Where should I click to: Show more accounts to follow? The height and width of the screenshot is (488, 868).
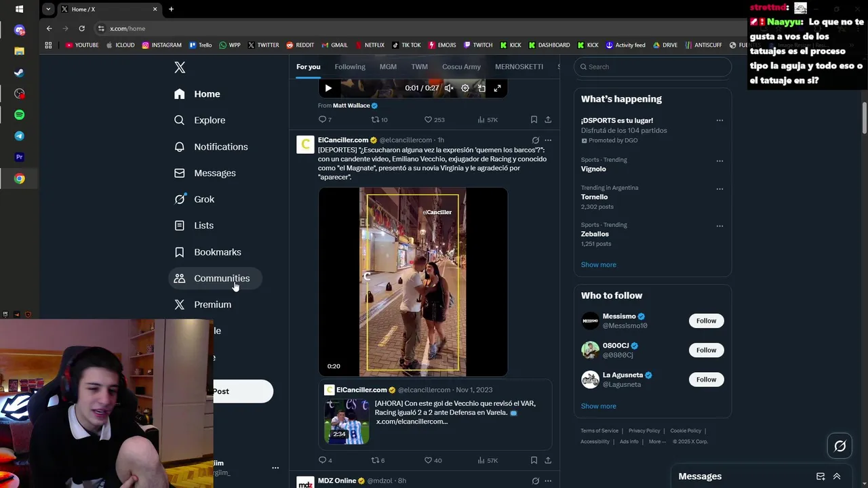click(x=598, y=406)
